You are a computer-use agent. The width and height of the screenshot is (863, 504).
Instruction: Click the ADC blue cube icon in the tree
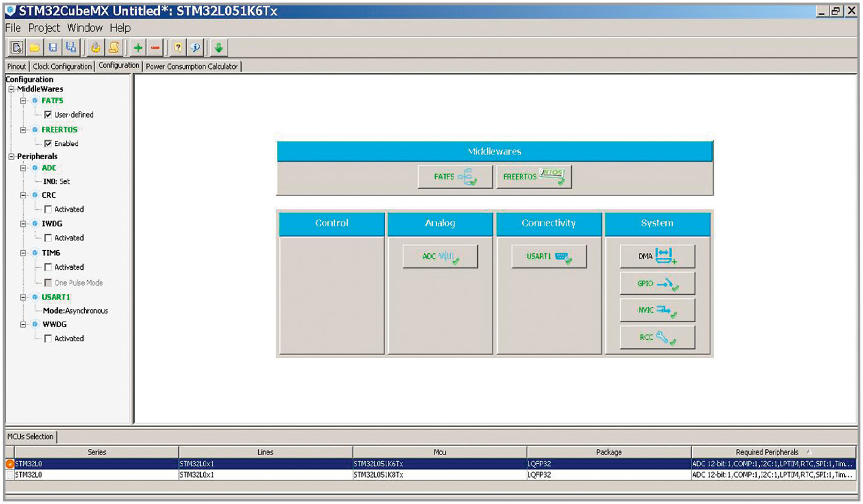(x=35, y=168)
